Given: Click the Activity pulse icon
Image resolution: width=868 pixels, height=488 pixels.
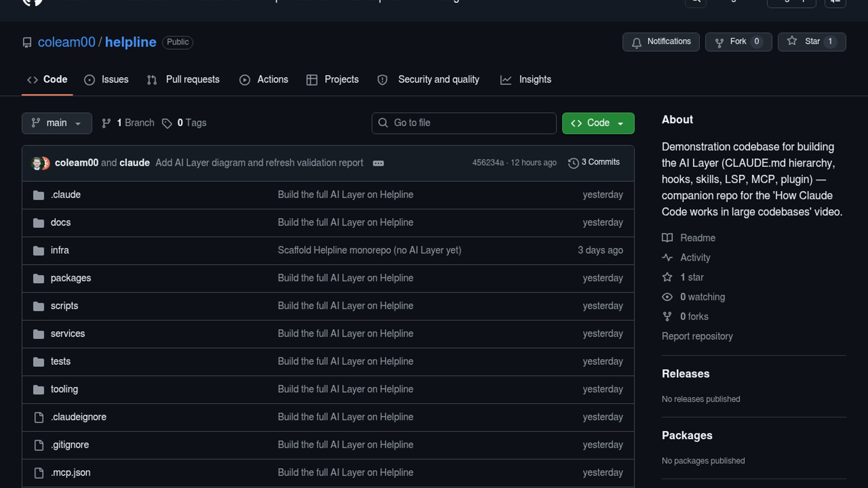Looking at the screenshot, I should (x=667, y=258).
